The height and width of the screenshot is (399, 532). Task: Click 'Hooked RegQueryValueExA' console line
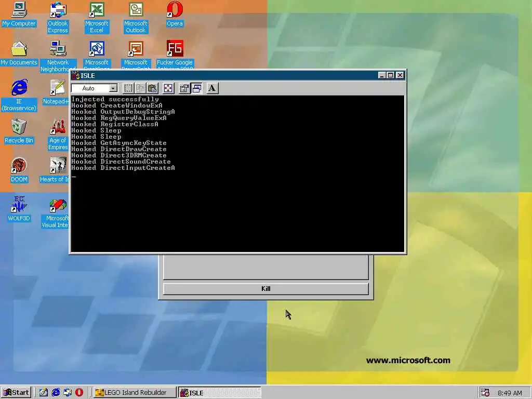pos(119,118)
